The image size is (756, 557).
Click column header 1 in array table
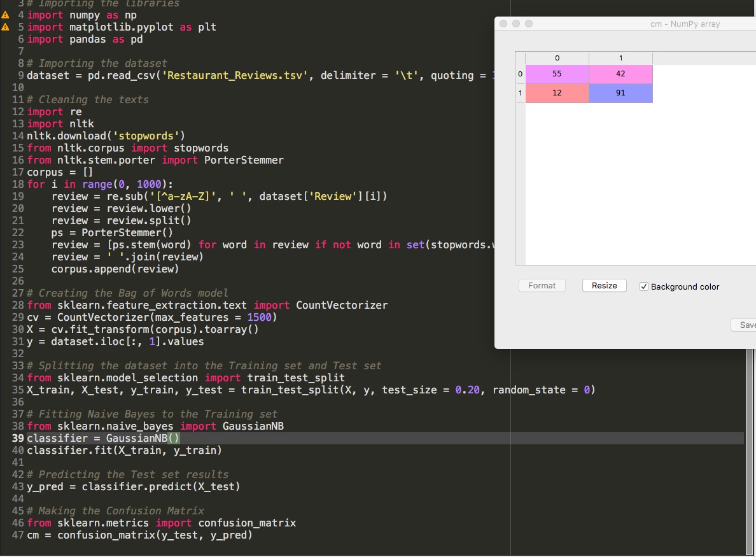620,58
